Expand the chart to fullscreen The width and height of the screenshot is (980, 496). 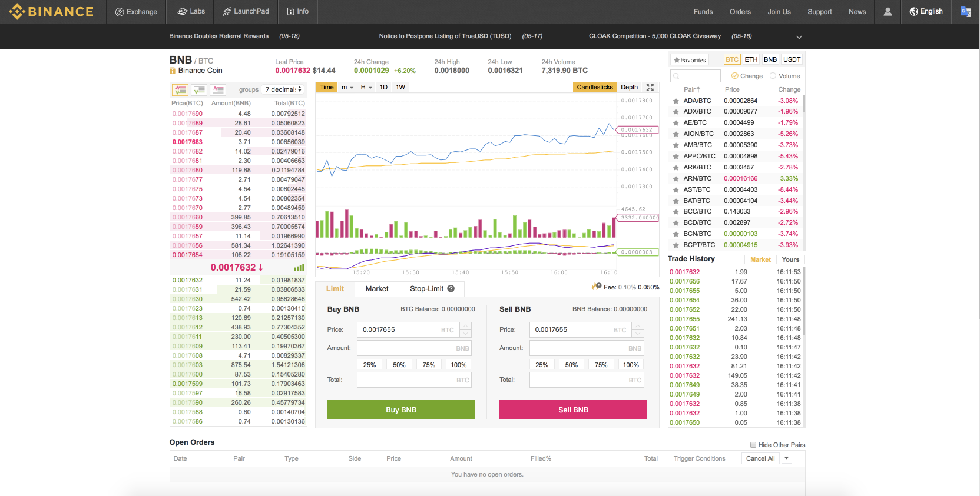tap(650, 87)
